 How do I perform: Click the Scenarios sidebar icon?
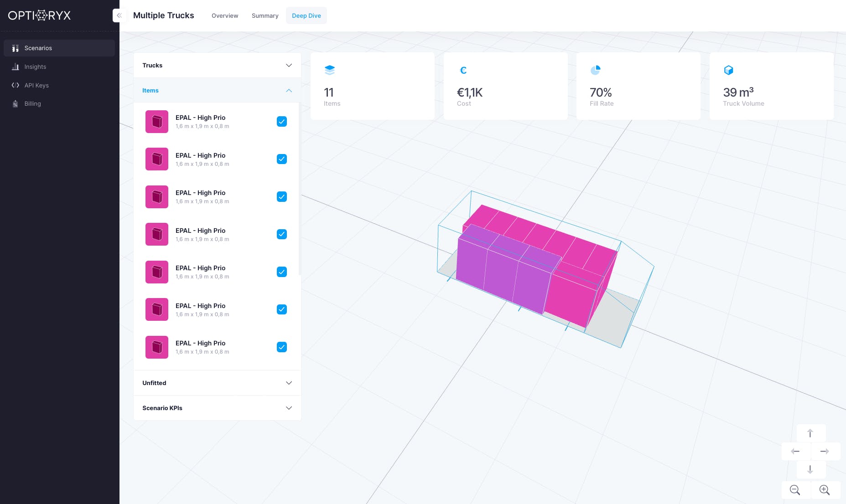15,48
